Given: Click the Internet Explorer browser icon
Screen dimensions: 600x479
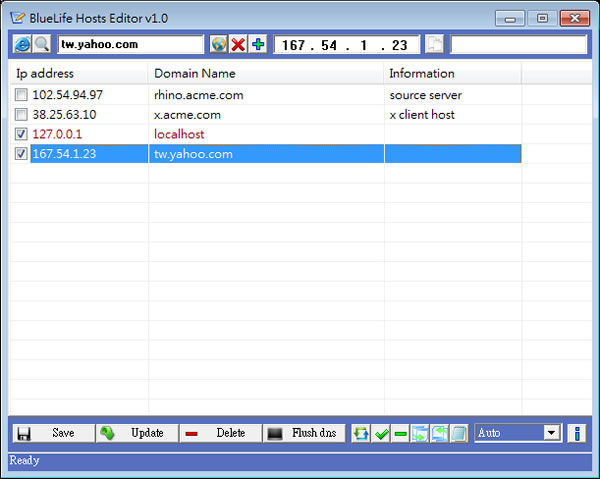Looking at the screenshot, I should (22, 44).
